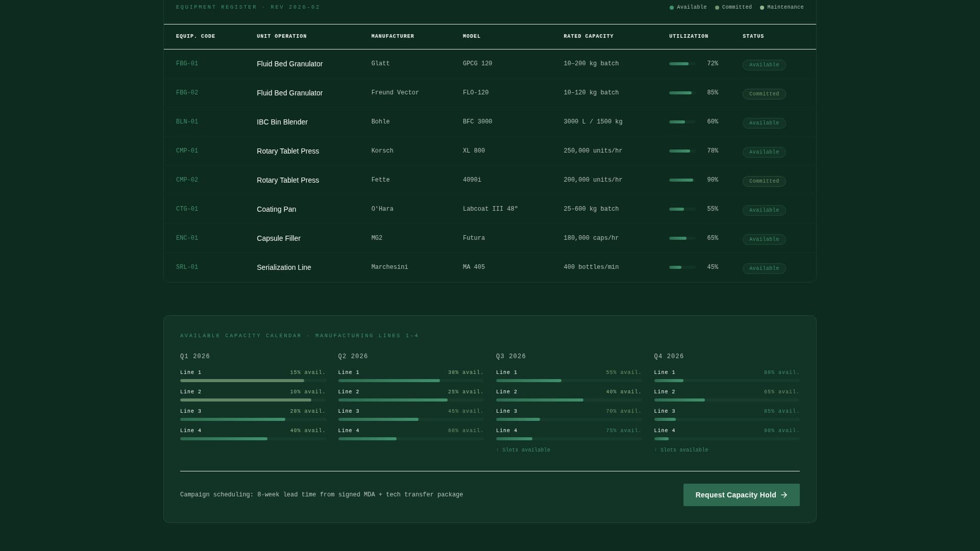Click the Request Capacity Hold button
The height and width of the screenshot is (551, 980).
741,495
